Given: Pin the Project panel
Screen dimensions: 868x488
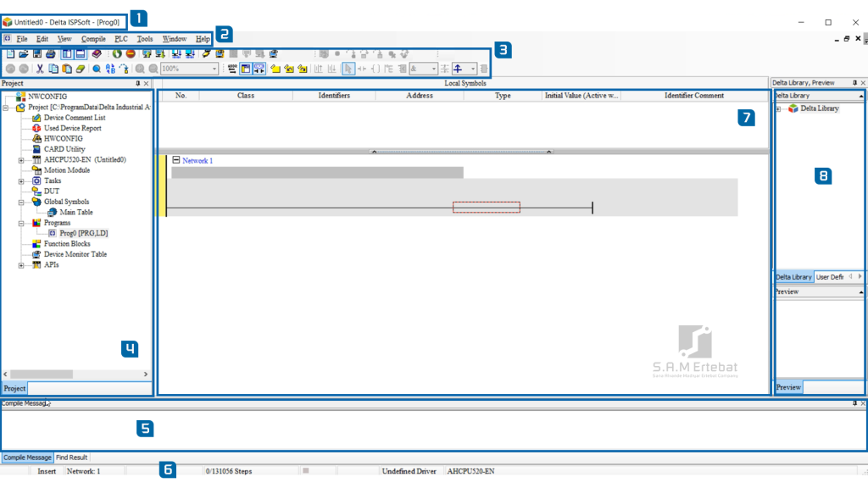Looking at the screenshot, I should click(138, 84).
